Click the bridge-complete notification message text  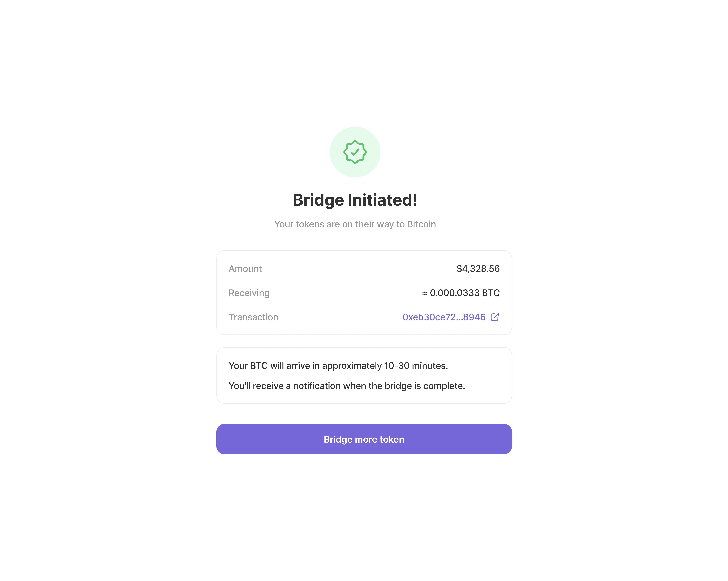tap(347, 386)
